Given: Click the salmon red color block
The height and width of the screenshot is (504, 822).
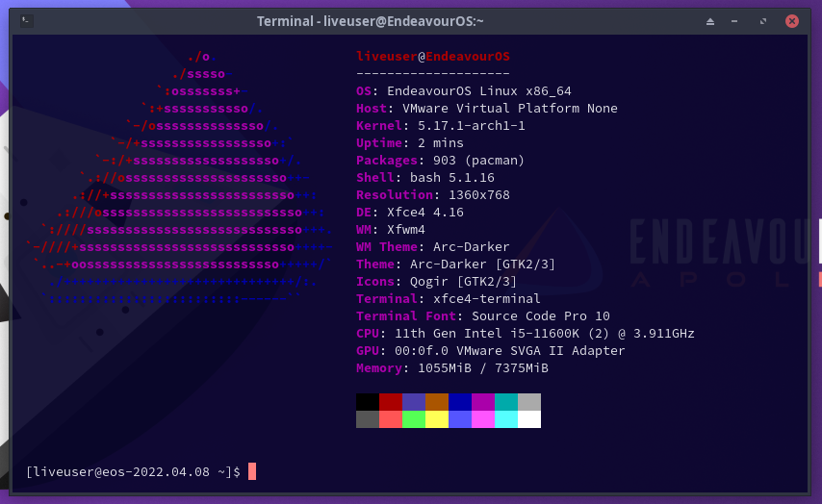Looking at the screenshot, I should pyautogui.click(x=391, y=419).
